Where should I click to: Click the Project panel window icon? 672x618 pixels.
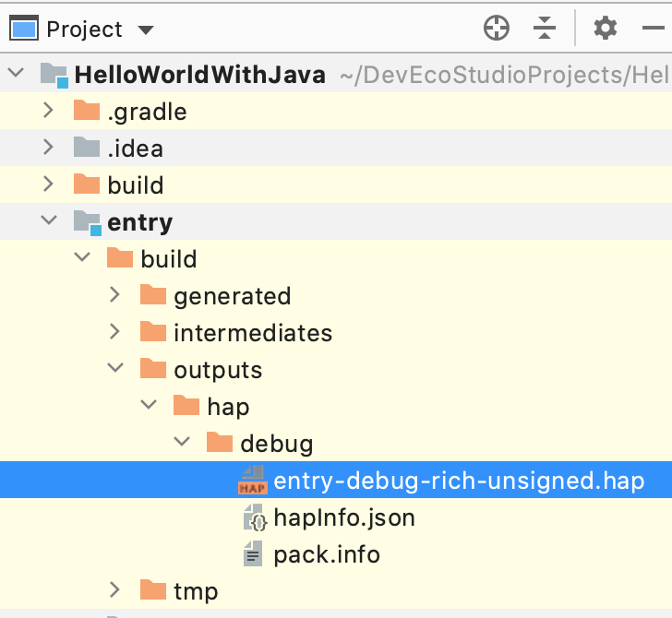(24, 28)
